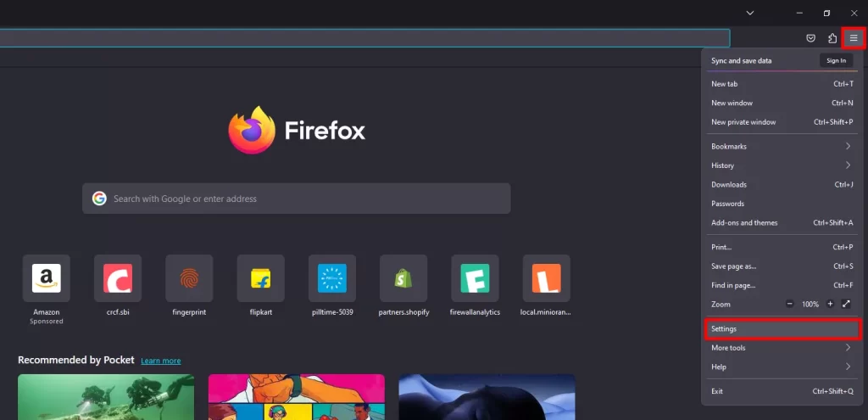Open the diver Pocket story thumbnail
Screen dimensions: 868x420
pyautogui.click(x=106, y=397)
